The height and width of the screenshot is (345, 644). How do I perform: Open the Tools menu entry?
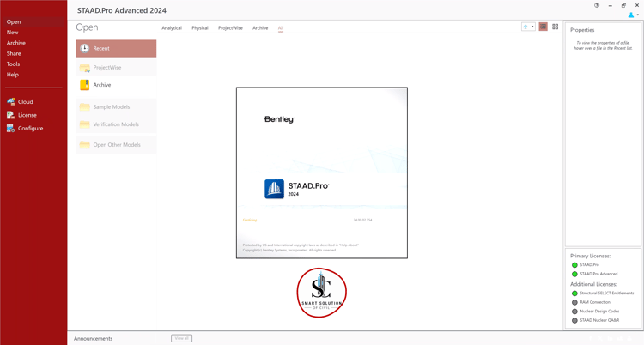click(x=13, y=64)
